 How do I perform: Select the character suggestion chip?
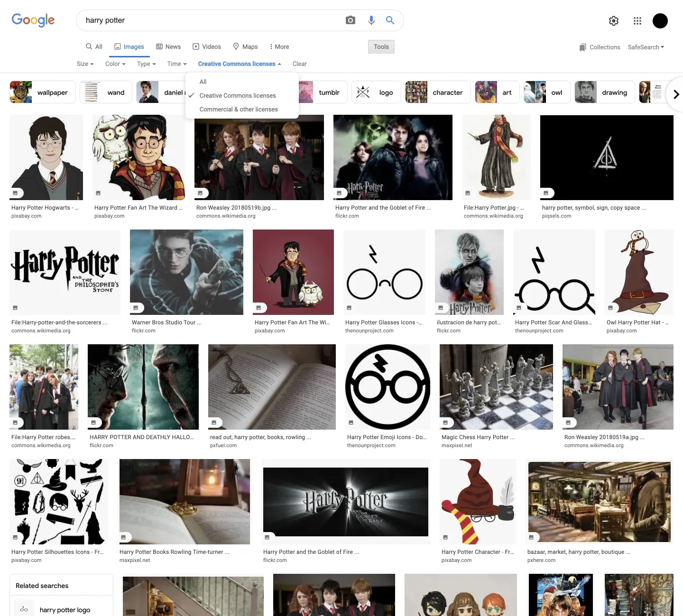click(438, 92)
